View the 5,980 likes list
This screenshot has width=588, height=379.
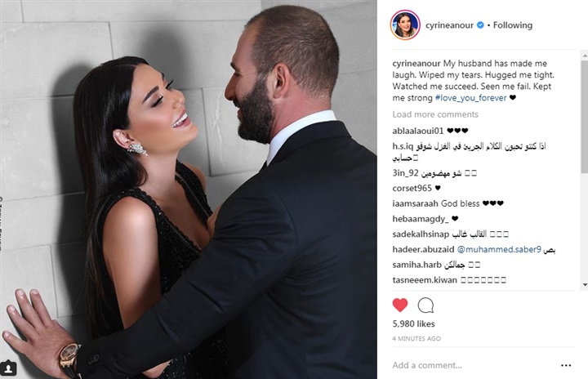coord(413,323)
